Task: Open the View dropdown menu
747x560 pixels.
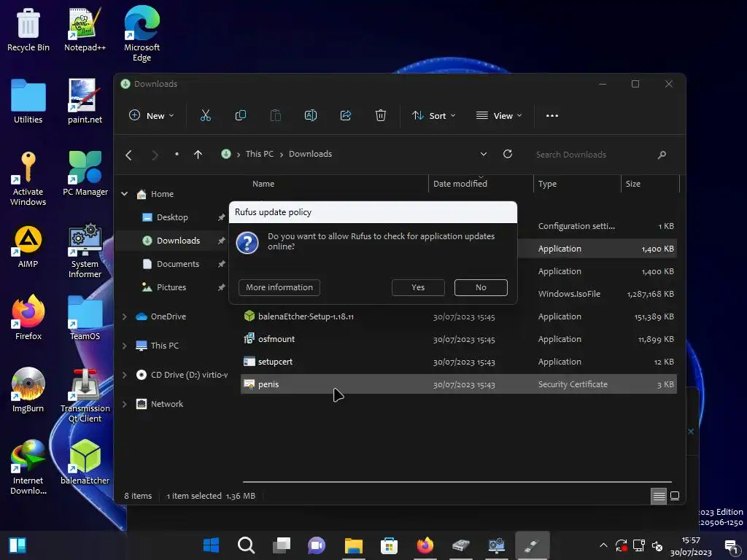Action: [x=499, y=115]
